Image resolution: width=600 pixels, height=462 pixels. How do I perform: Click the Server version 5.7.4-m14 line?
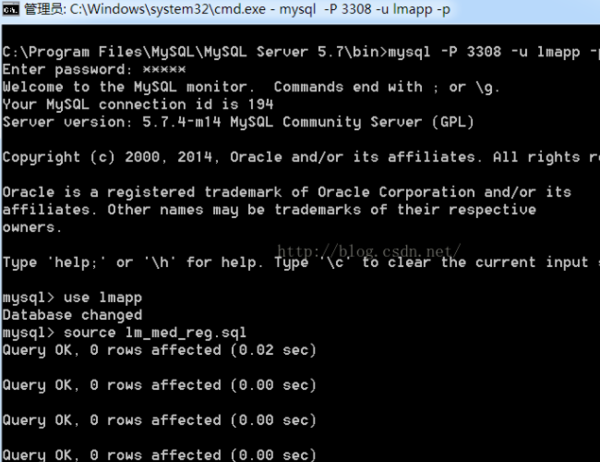pos(238,122)
